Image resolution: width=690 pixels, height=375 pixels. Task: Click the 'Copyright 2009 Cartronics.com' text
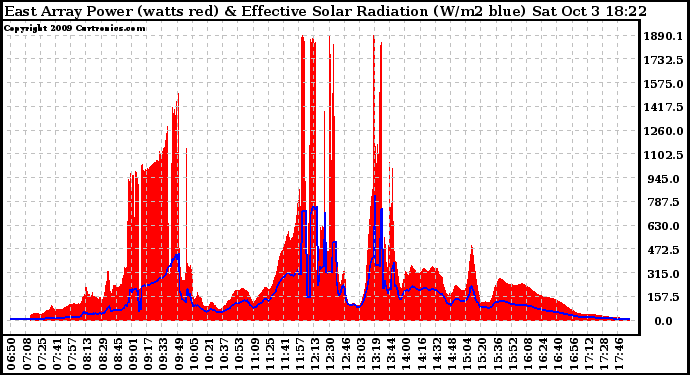74,28
